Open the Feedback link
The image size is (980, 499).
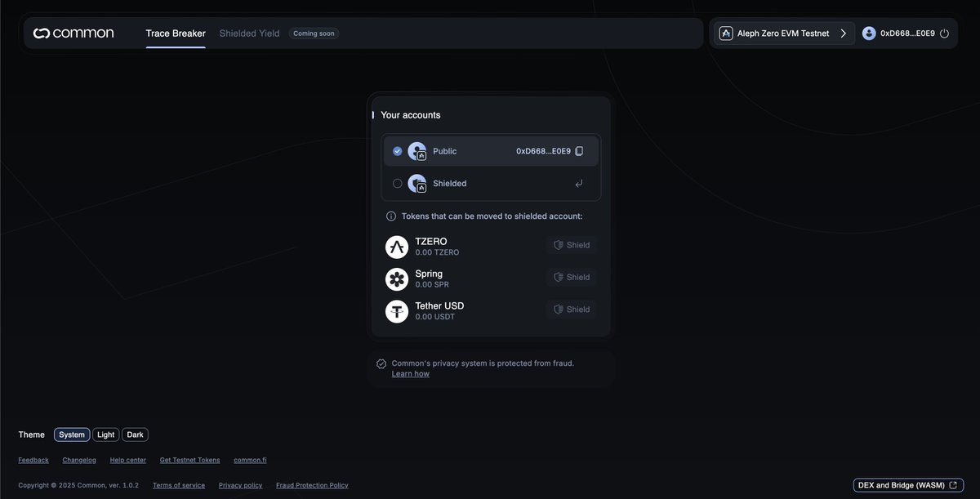point(33,460)
